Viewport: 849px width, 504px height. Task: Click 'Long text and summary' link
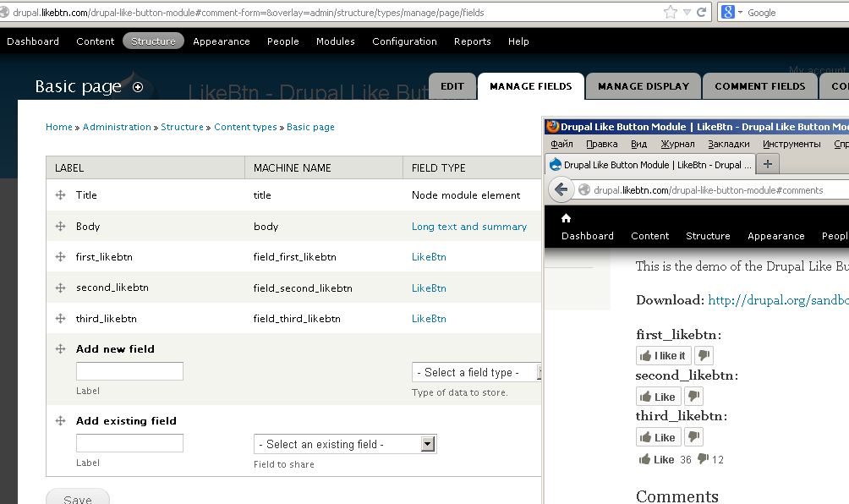pyautogui.click(x=469, y=227)
